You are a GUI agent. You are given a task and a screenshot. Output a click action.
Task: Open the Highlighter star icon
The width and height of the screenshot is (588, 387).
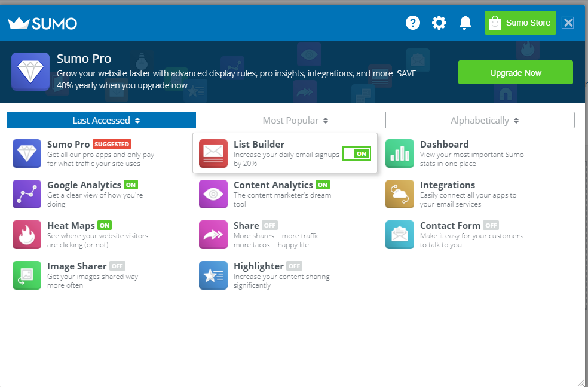(x=213, y=275)
